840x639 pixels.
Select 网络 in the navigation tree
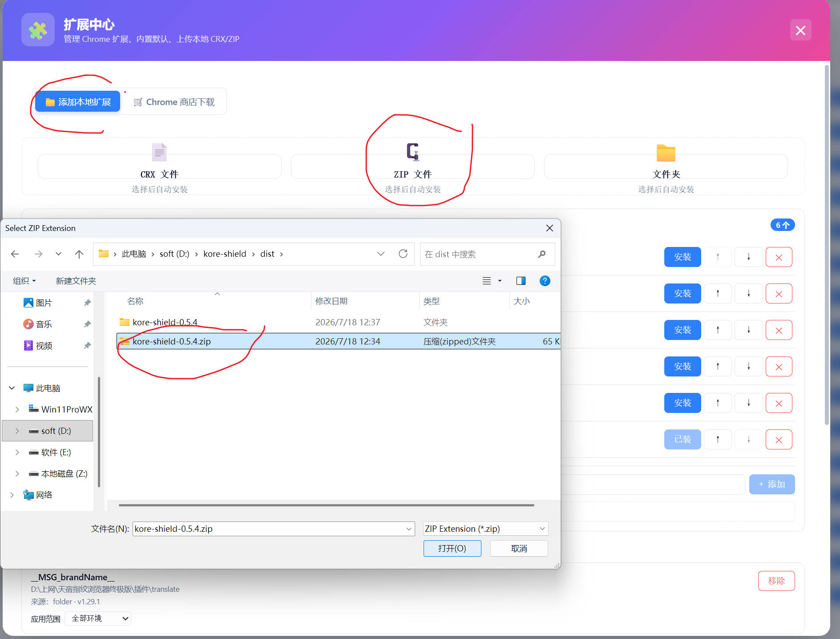pos(38,495)
